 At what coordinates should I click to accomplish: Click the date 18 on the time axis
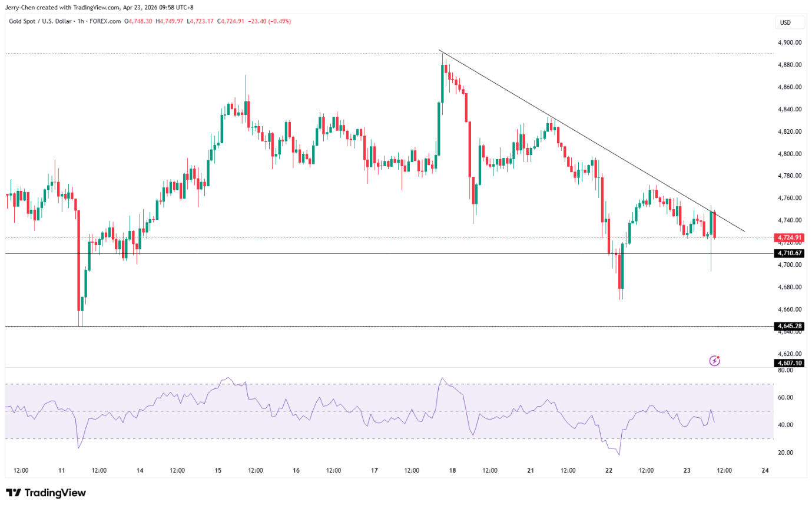point(452,470)
